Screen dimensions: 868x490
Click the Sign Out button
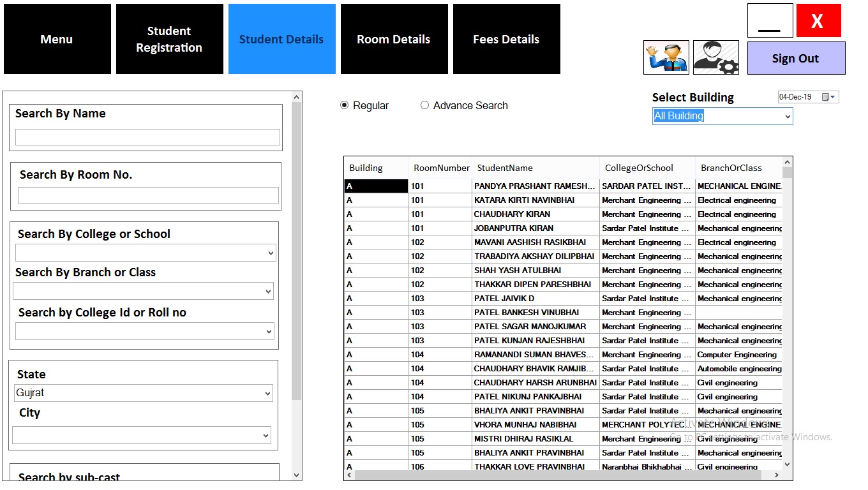[x=795, y=57]
